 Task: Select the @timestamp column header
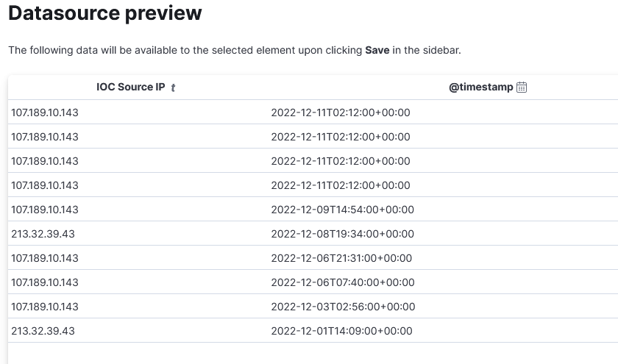(x=481, y=87)
